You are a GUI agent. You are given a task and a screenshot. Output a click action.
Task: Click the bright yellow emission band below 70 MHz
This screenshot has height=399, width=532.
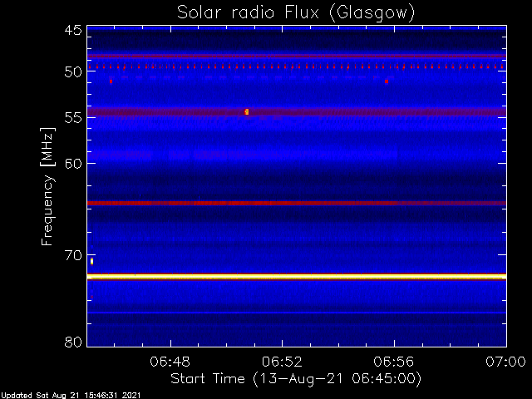coord(297,277)
